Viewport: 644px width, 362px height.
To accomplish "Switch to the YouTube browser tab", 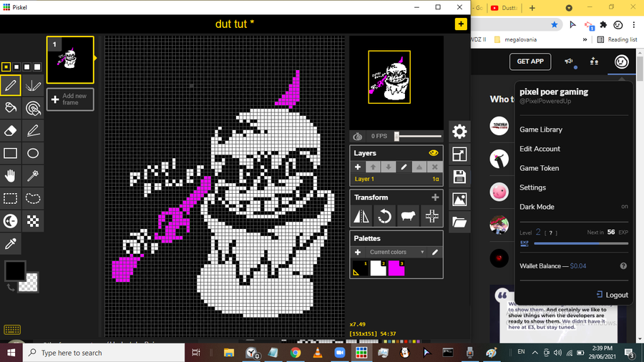I will pyautogui.click(x=504, y=8).
